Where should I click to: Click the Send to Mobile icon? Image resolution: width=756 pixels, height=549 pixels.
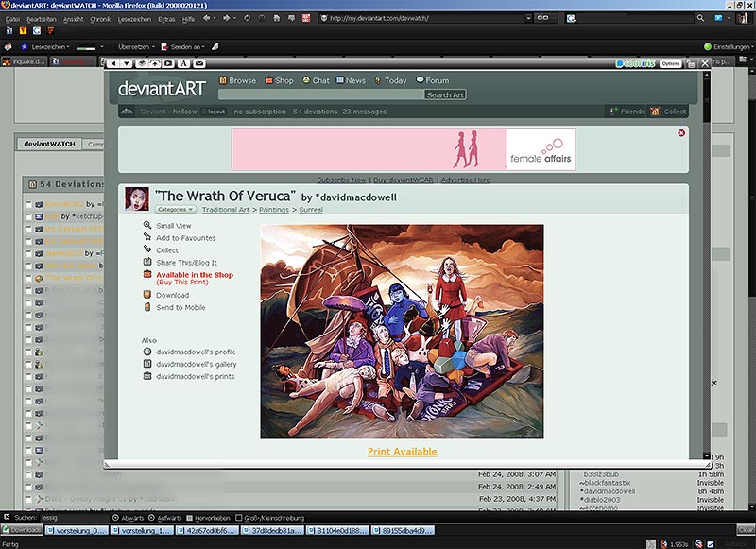click(147, 307)
